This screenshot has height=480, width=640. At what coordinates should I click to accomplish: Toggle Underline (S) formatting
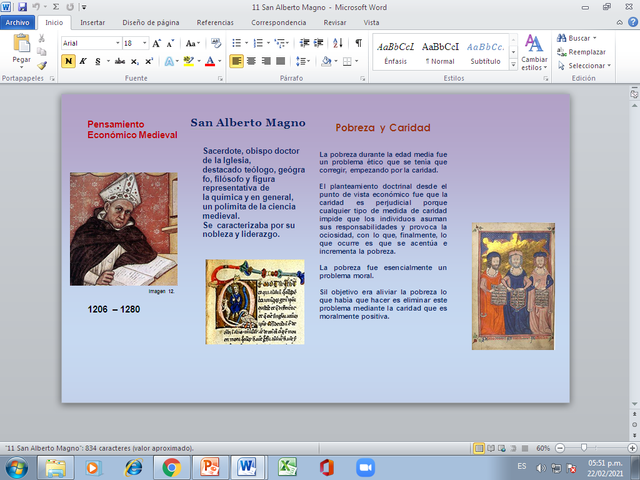[x=98, y=62]
